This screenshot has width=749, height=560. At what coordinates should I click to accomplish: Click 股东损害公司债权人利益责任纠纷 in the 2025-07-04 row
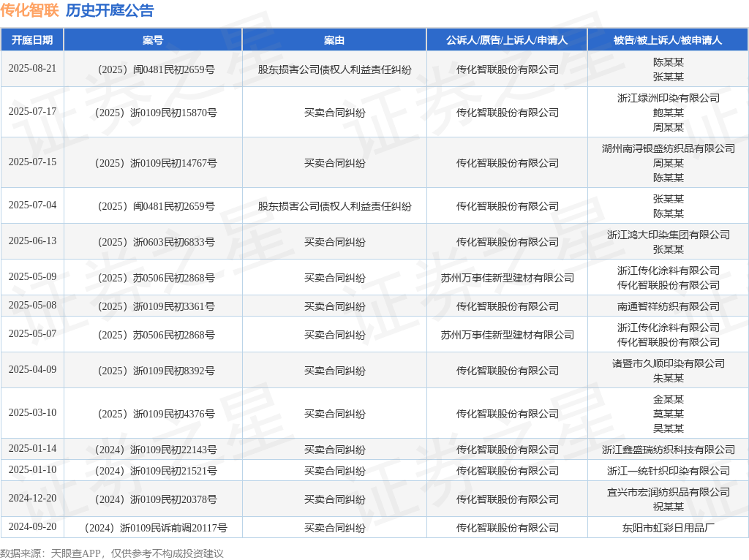click(x=334, y=206)
